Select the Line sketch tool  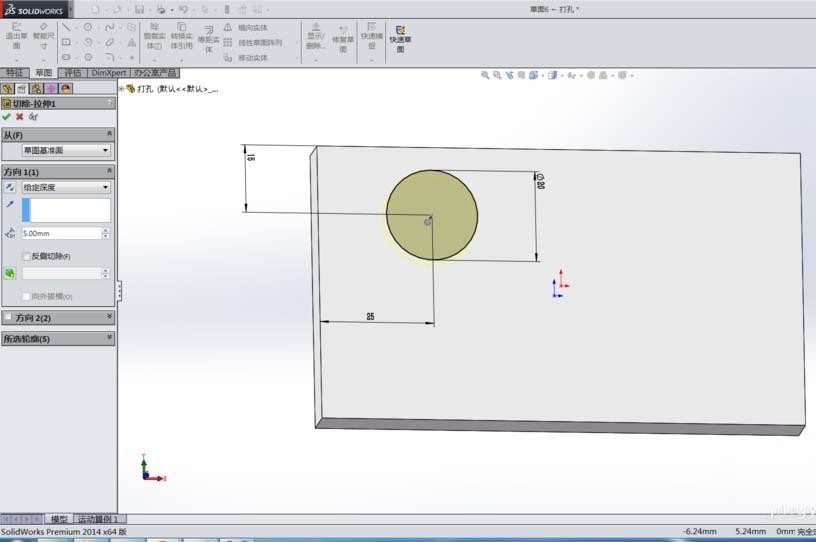pos(66,27)
